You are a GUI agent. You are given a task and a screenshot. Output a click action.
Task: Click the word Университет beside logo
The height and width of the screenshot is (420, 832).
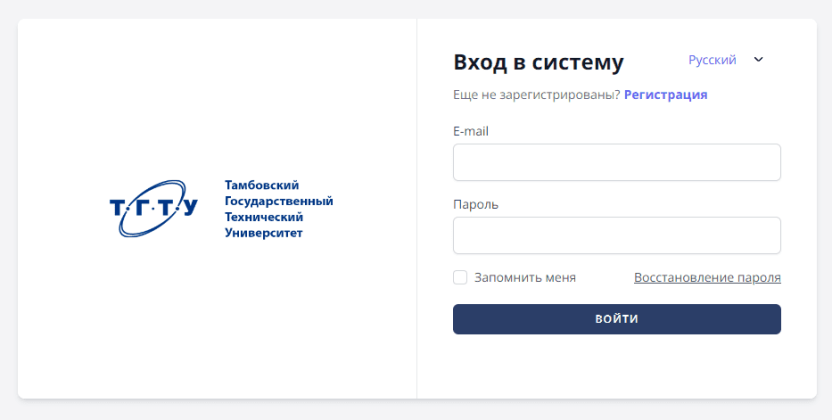tap(264, 233)
